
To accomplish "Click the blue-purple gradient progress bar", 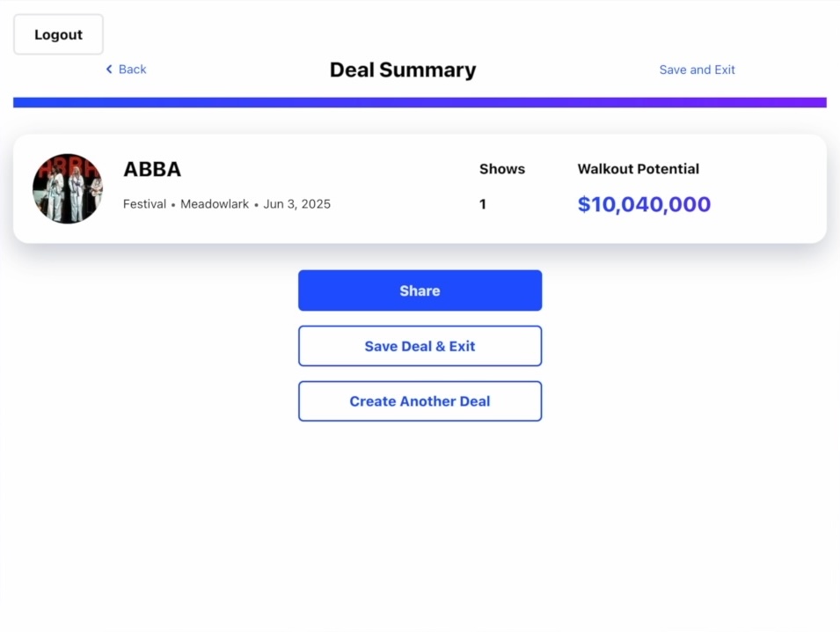I will (x=420, y=102).
